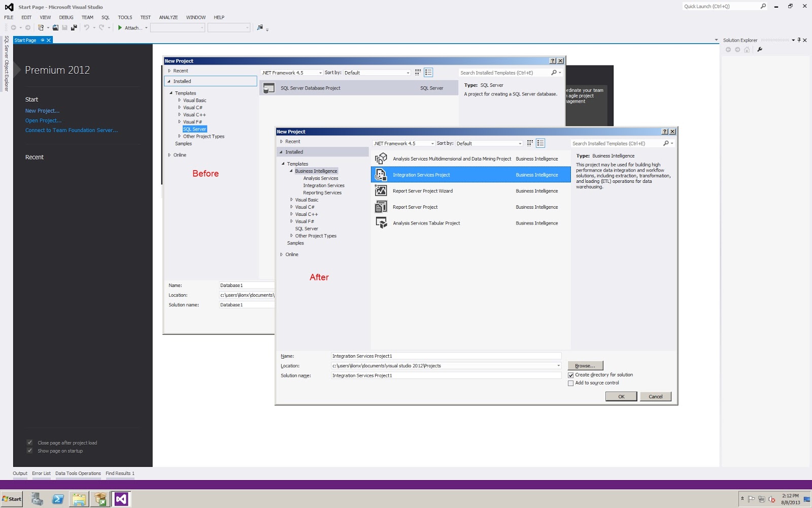
Task: Click Connect to Team Foundation Server link
Action: tap(72, 130)
